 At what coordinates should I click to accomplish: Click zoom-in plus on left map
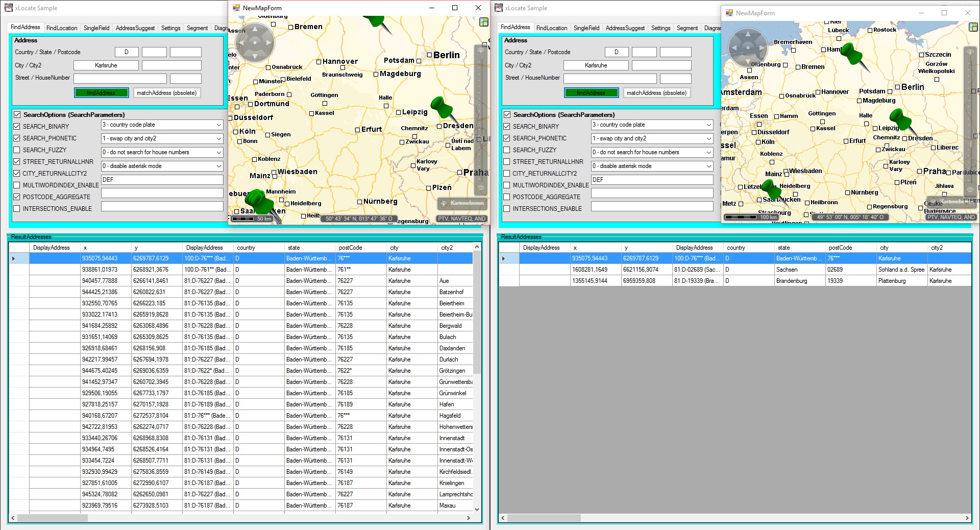[x=480, y=51]
